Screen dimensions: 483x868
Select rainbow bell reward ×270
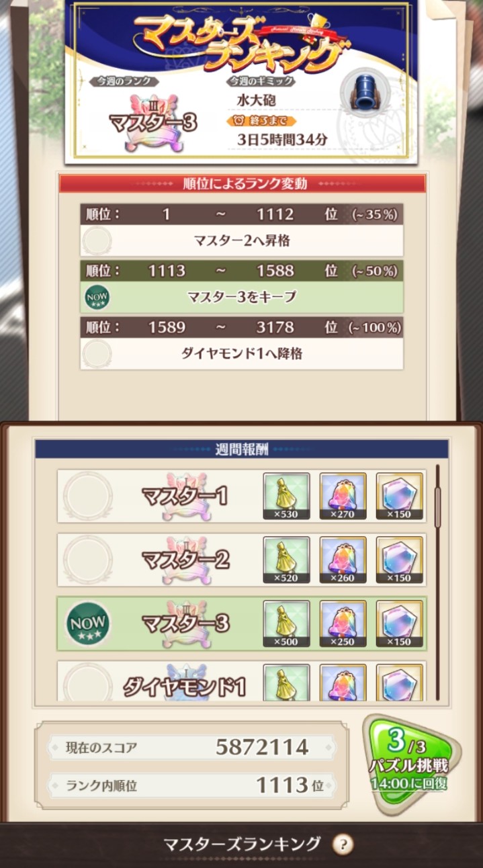343,496
